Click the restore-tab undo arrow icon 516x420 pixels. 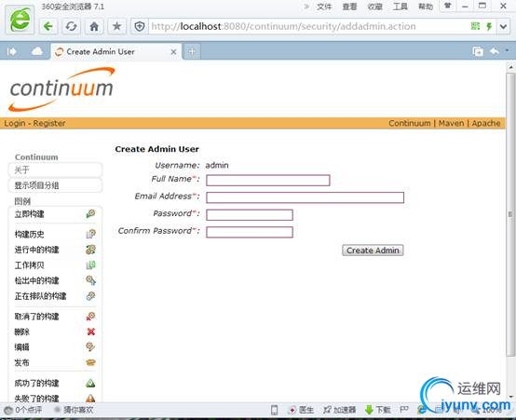pyautogui.click(x=495, y=51)
